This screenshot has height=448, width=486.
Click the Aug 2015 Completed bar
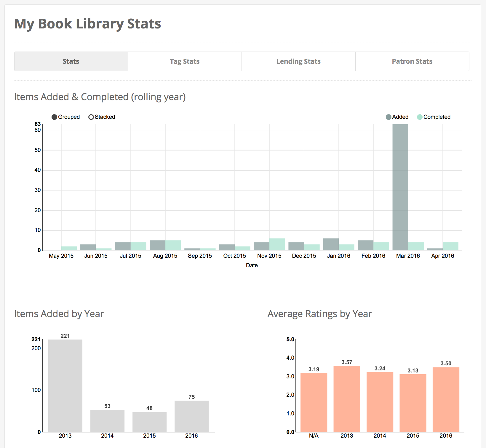tap(173, 245)
